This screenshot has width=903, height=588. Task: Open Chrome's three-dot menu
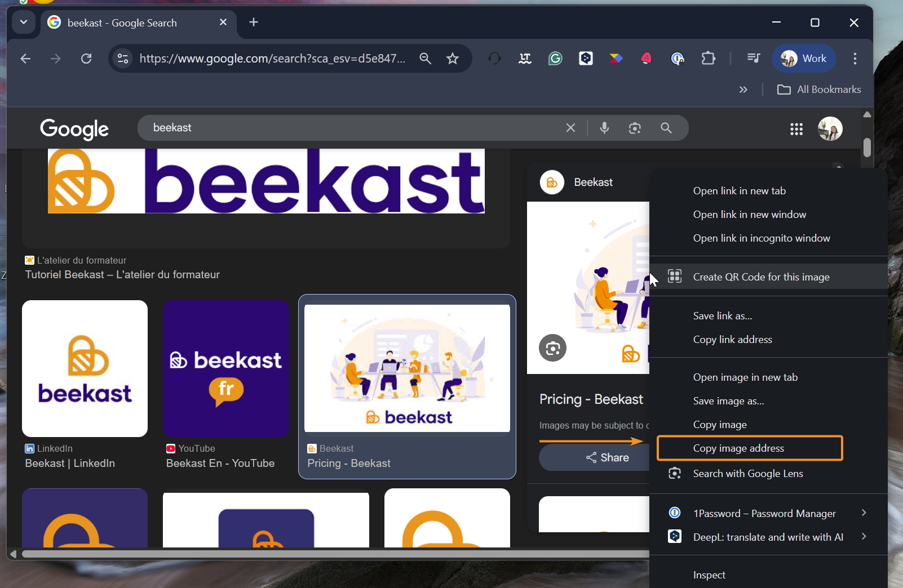(855, 59)
